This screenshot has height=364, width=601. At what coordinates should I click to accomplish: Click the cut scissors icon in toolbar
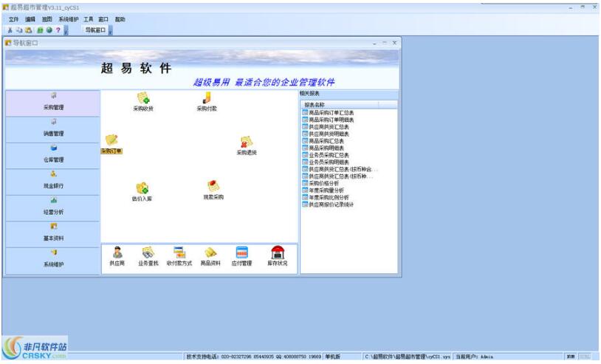point(10,30)
